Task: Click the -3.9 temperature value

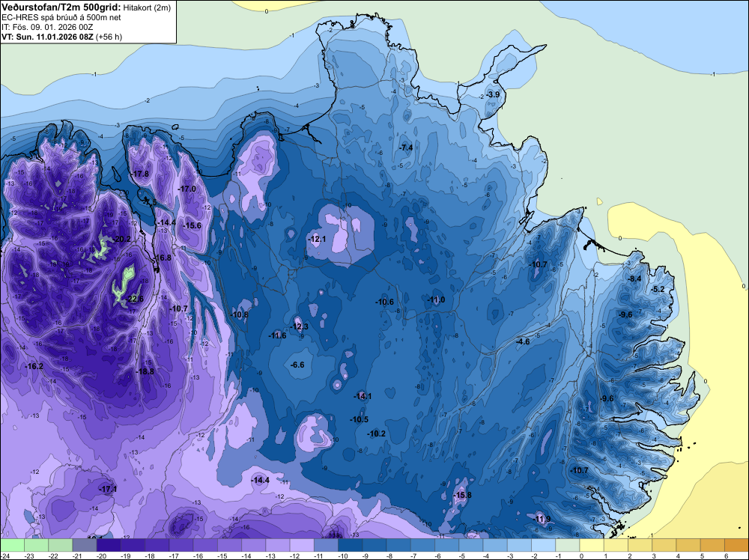Action: click(493, 94)
